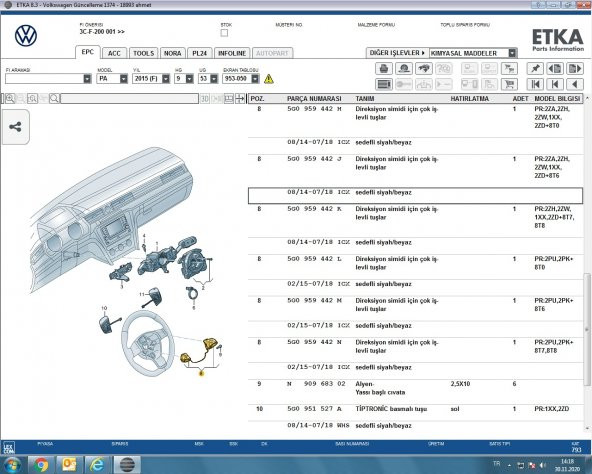Go to next illustration page icon
Viewport: 592px width, 474px height.
tap(574, 69)
